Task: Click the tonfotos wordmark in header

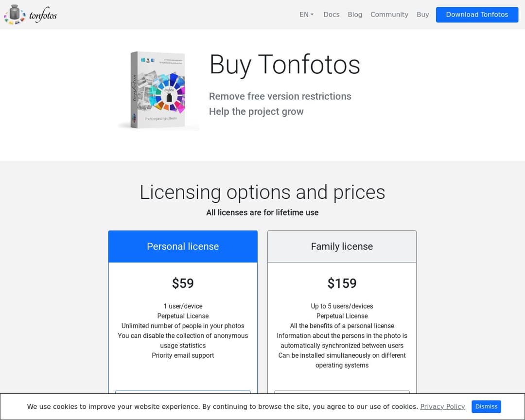Action: [43, 16]
